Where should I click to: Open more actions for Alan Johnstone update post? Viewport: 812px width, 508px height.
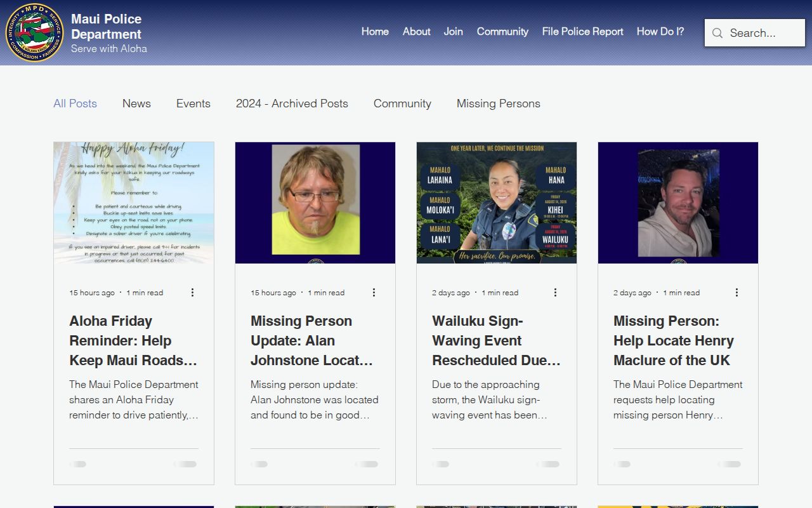374,292
